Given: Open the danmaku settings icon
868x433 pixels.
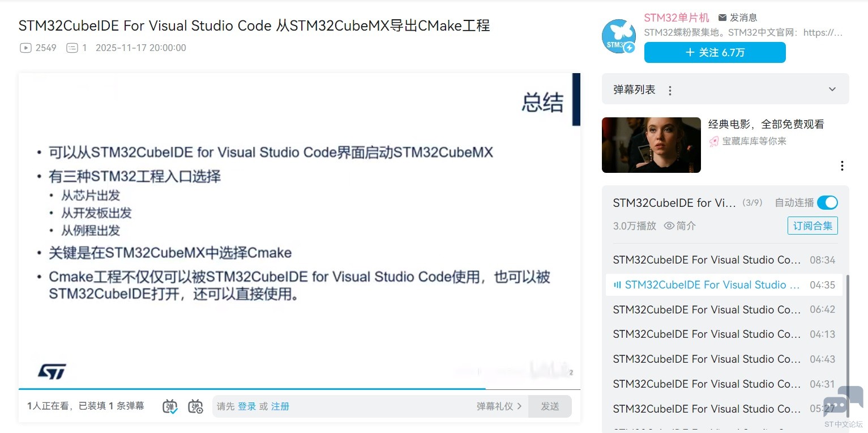Looking at the screenshot, I should coord(195,406).
